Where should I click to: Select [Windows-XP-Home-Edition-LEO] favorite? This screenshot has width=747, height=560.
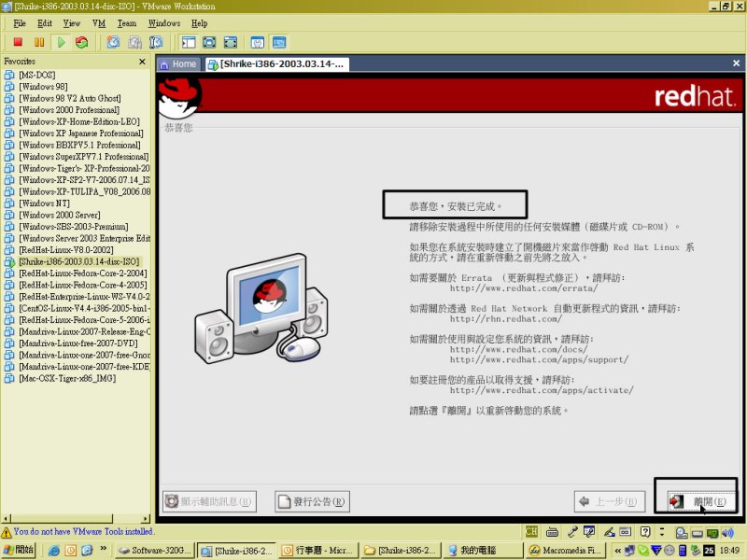79,121
